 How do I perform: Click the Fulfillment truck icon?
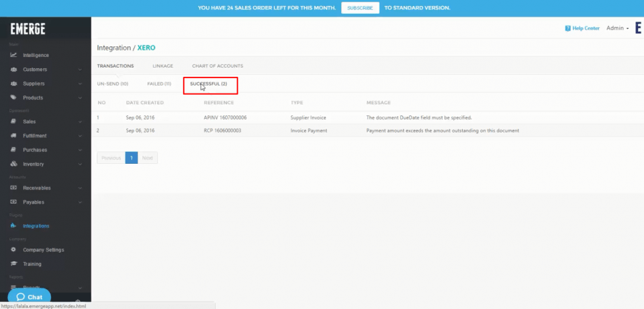click(x=13, y=136)
